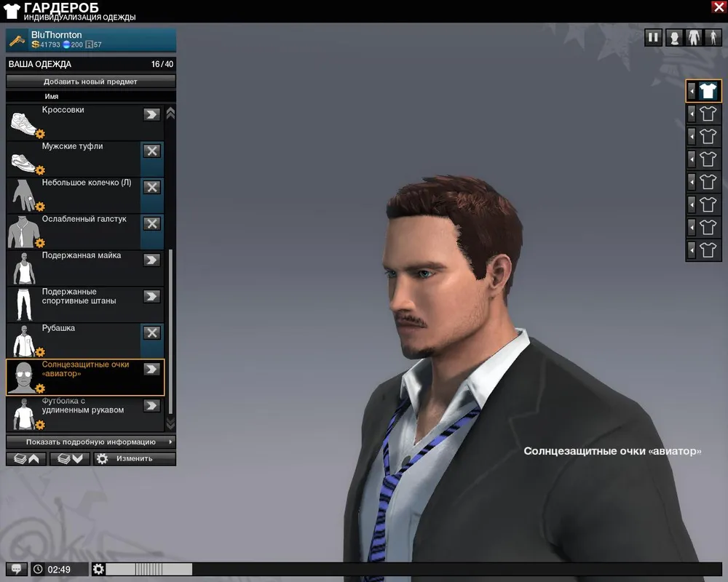Switch camera to head view
The width and height of the screenshot is (728, 582).
pyautogui.click(x=674, y=38)
